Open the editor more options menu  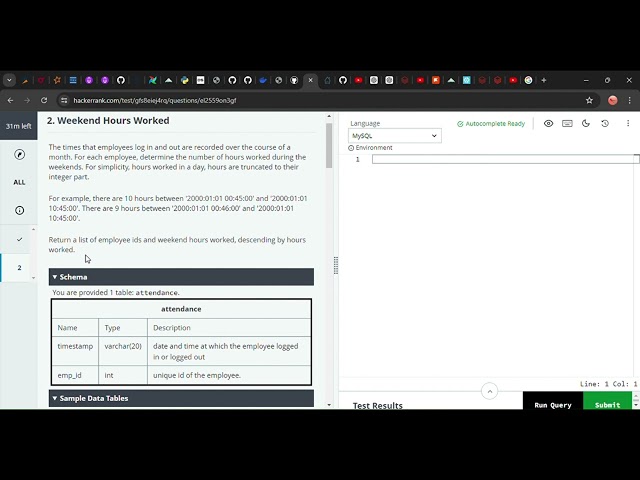coord(628,123)
